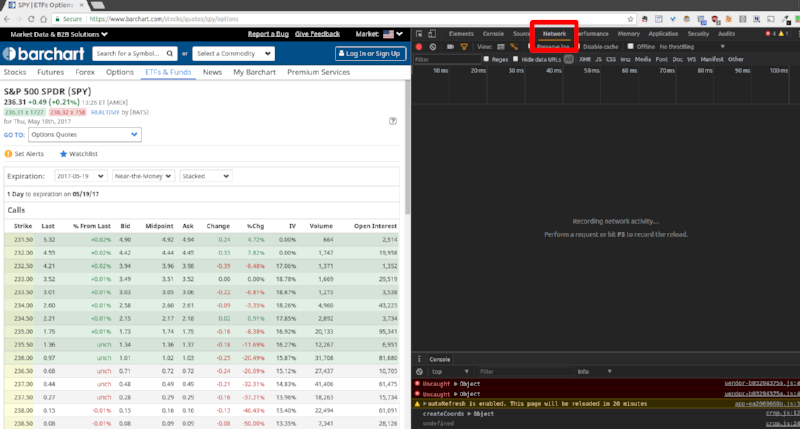
Task: Toggle device toolbar in DevTools
Action: click(432, 34)
